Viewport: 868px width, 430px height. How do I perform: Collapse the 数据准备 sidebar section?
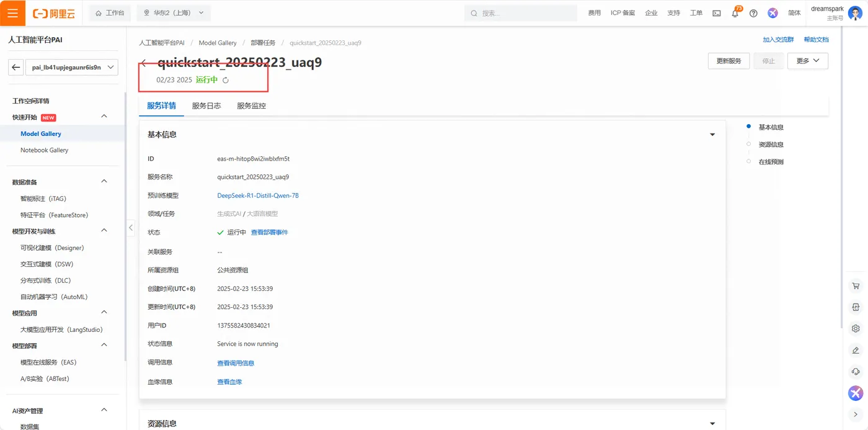(104, 181)
